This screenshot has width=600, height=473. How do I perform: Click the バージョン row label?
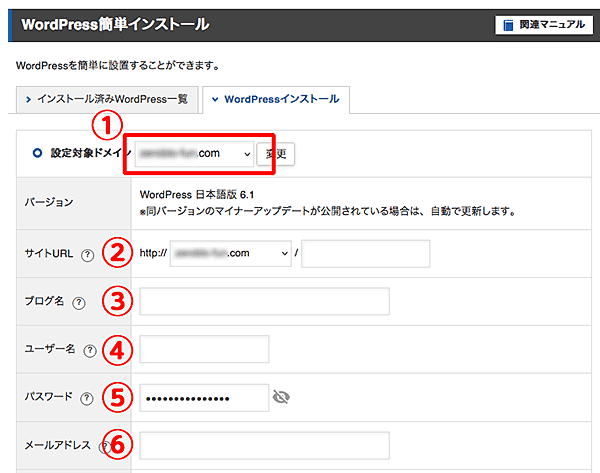click(x=49, y=202)
